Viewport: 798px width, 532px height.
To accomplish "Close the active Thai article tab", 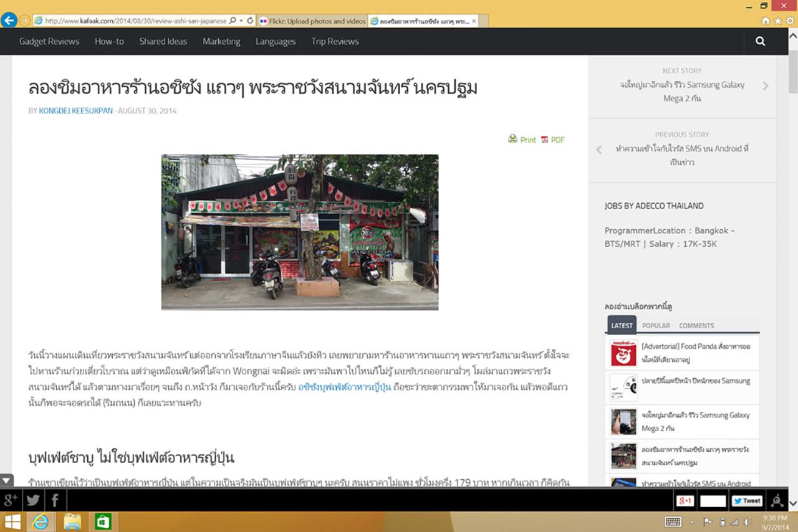I will 474,21.
